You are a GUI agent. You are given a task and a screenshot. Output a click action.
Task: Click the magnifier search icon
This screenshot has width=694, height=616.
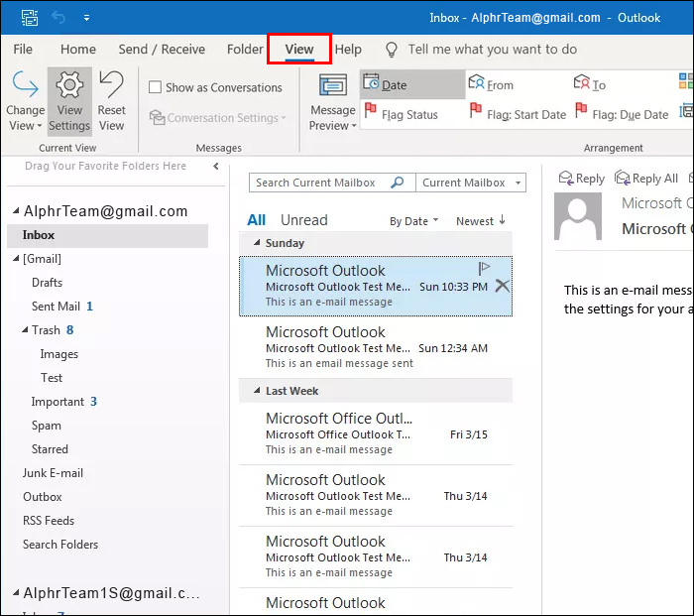click(398, 183)
